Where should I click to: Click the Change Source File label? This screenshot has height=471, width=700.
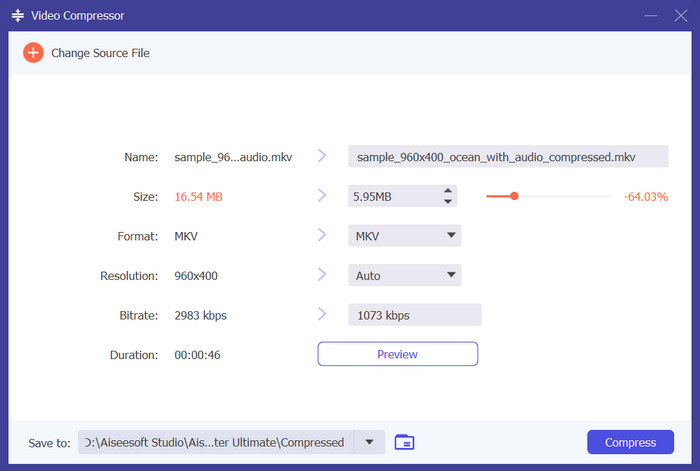pyautogui.click(x=100, y=52)
